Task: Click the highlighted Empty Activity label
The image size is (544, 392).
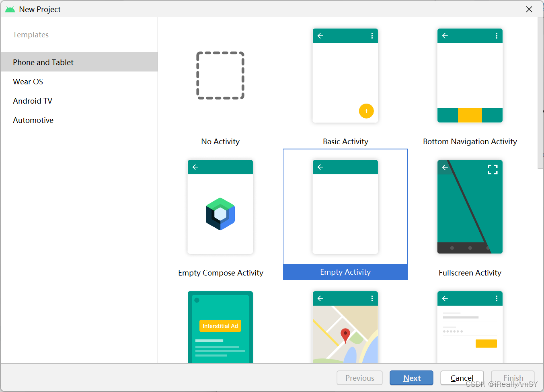Action: coord(345,272)
